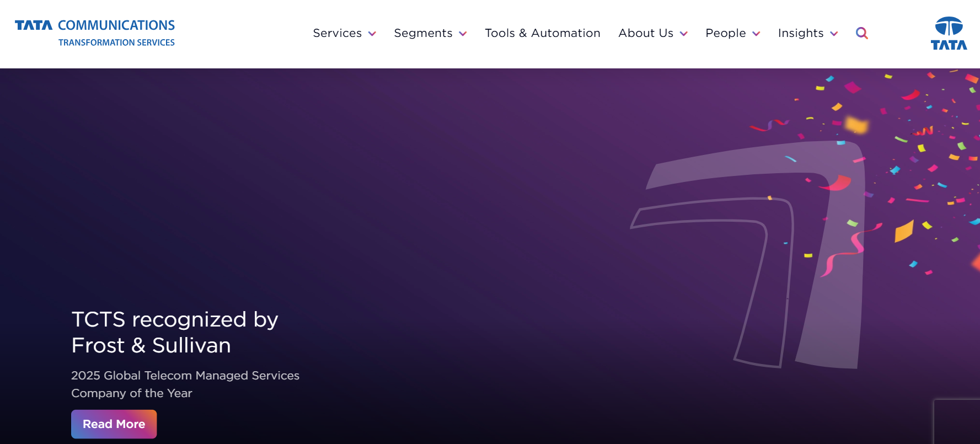Choose the People navigation item
The height and width of the screenshot is (444, 980).
[x=725, y=33]
